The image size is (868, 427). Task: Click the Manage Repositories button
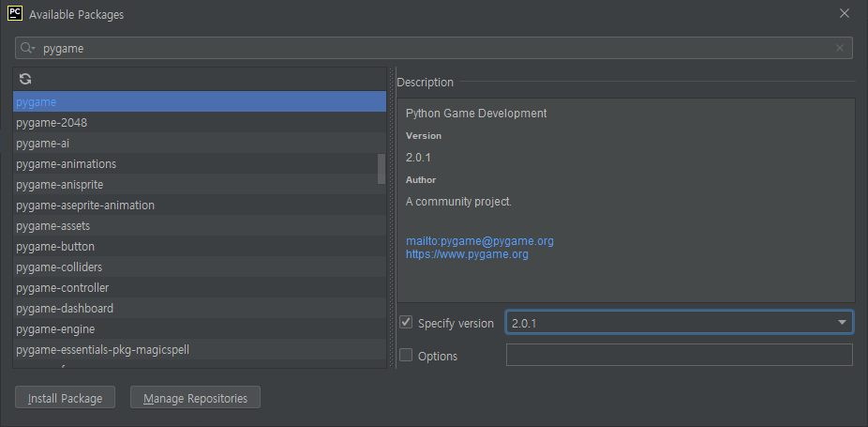(x=195, y=398)
